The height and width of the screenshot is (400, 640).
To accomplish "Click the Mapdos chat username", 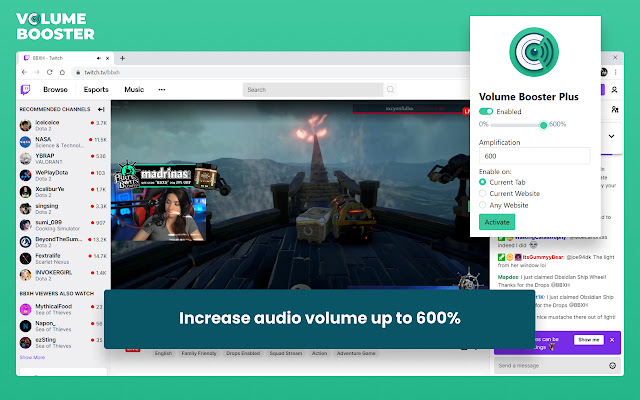I will pyautogui.click(x=506, y=277).
